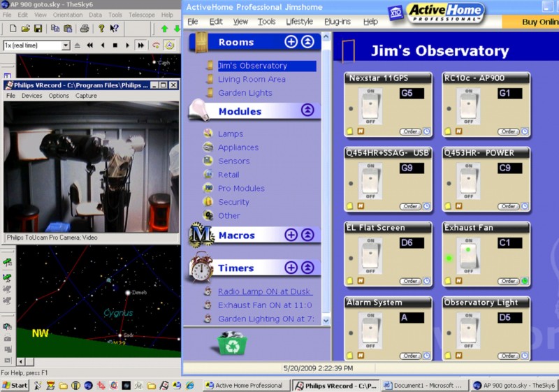Collapse the Rooms section
This screenshot has height=392, width=559.
(307, 42)
